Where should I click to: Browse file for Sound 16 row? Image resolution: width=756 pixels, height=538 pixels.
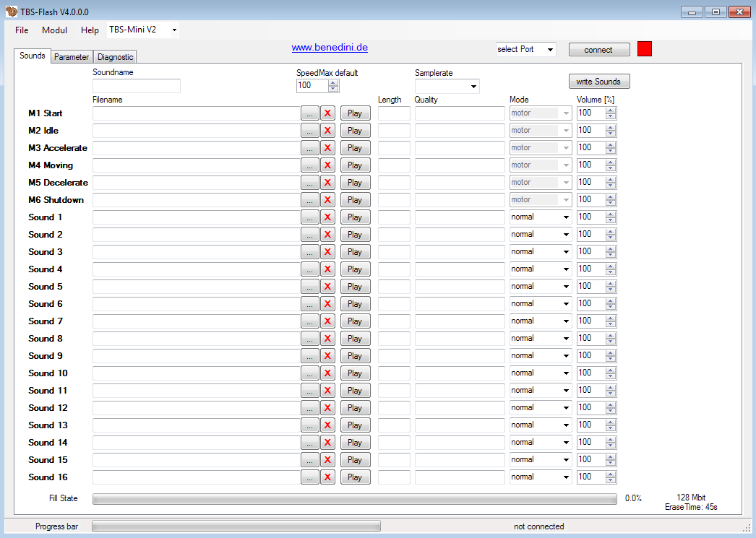(309, 477)
